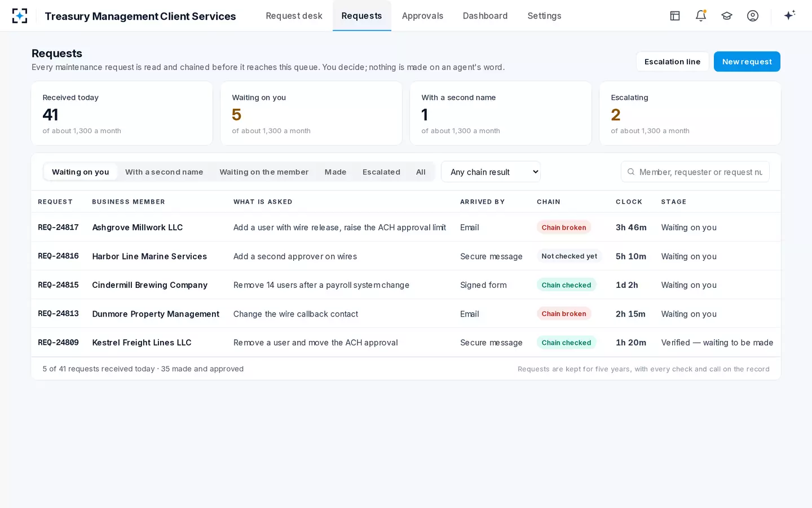Viewport: 812px width, 508px height.
Task: Click "Verified — waiting to be made" stage
Action: coord(717,343)
